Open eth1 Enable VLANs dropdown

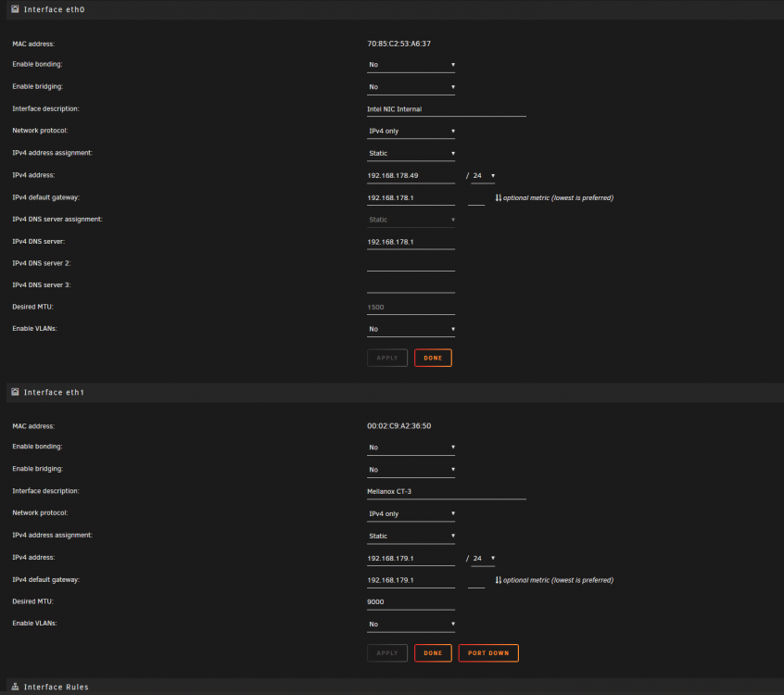411,624
